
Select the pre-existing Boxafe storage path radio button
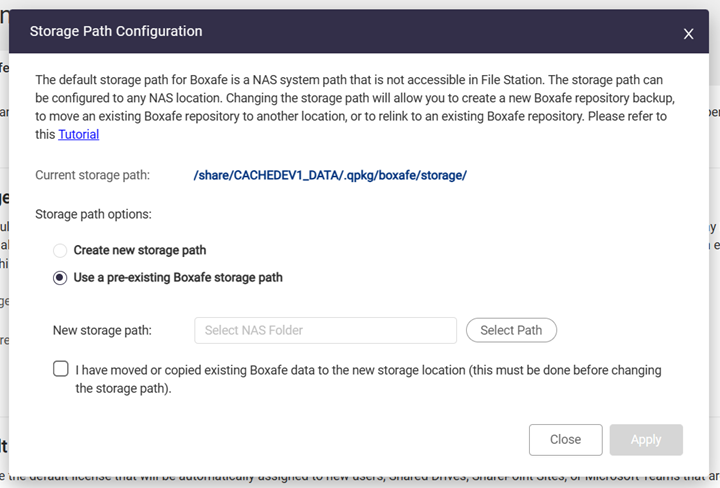pyautogui.click(x=61, y=278)
